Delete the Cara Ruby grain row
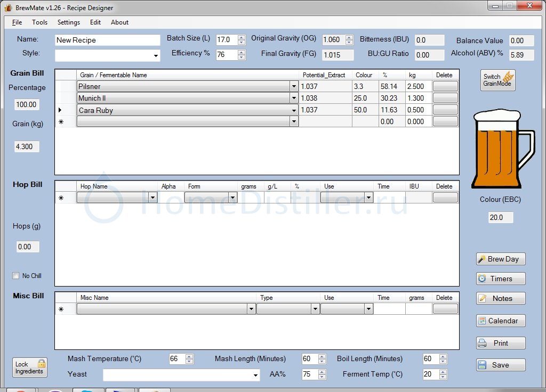 click(445, 110)
